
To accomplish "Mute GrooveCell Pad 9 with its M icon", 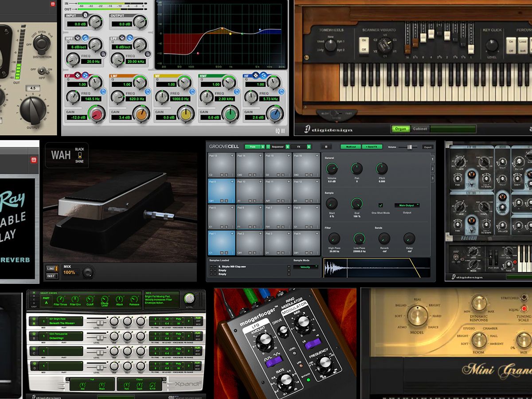I will [222, 201].
